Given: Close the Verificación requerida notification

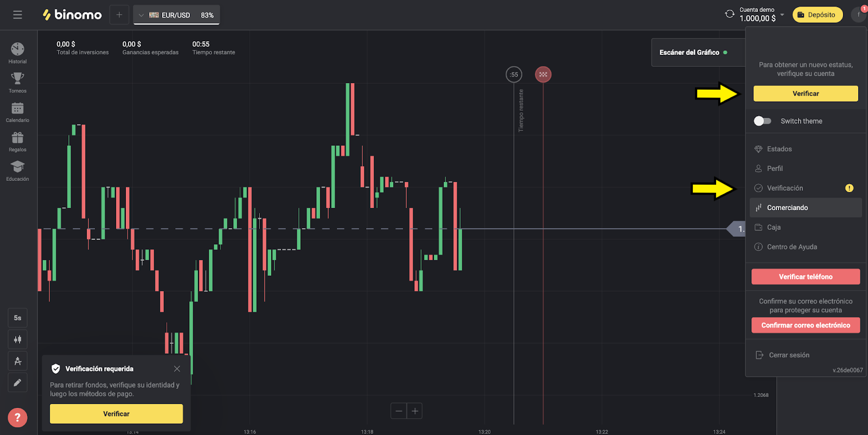Looking at the screenshot, I should (177, 369).
